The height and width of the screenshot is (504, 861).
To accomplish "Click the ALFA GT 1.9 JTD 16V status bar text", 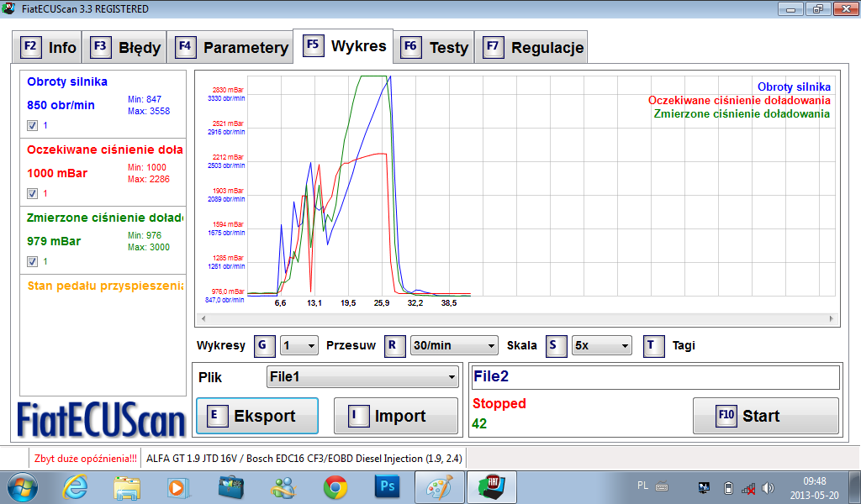I will point(304,459).
